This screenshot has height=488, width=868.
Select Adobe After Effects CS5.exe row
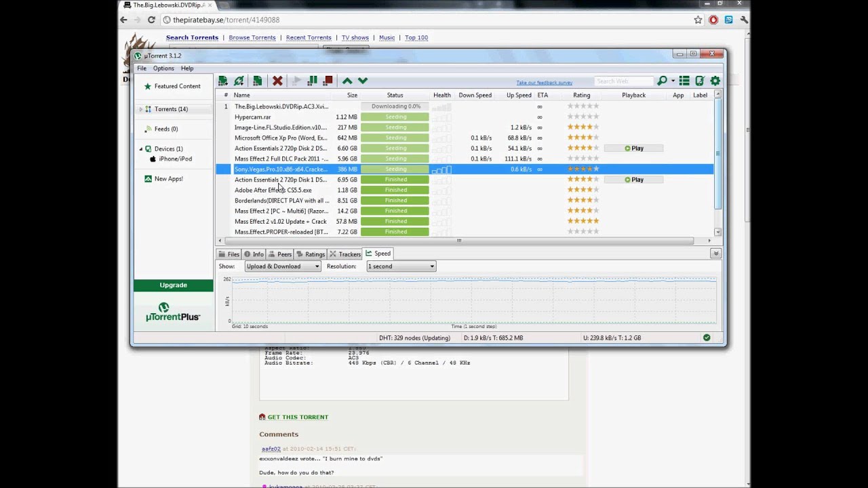tap(465, 190)
